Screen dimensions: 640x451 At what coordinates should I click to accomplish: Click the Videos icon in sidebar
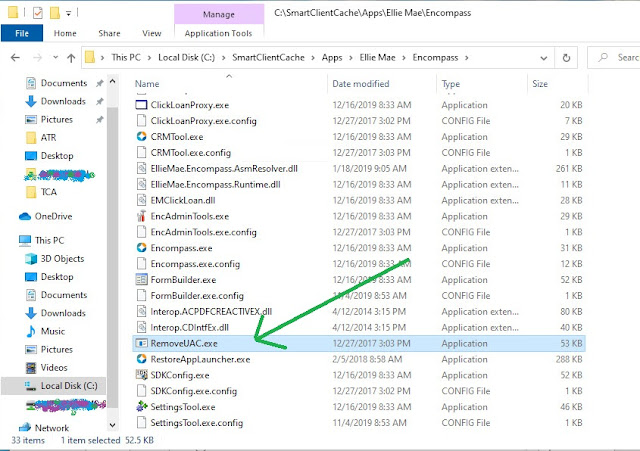[x=31, y=367]
